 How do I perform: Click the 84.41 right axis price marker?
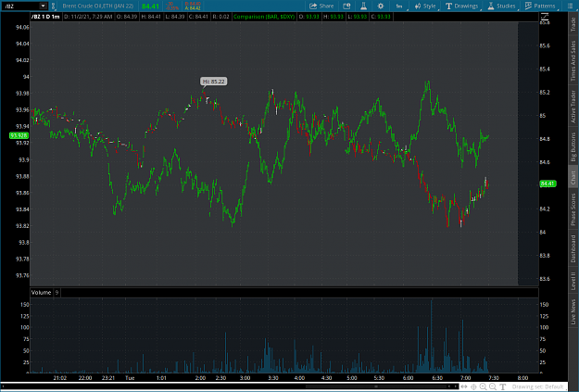point(548,183)
